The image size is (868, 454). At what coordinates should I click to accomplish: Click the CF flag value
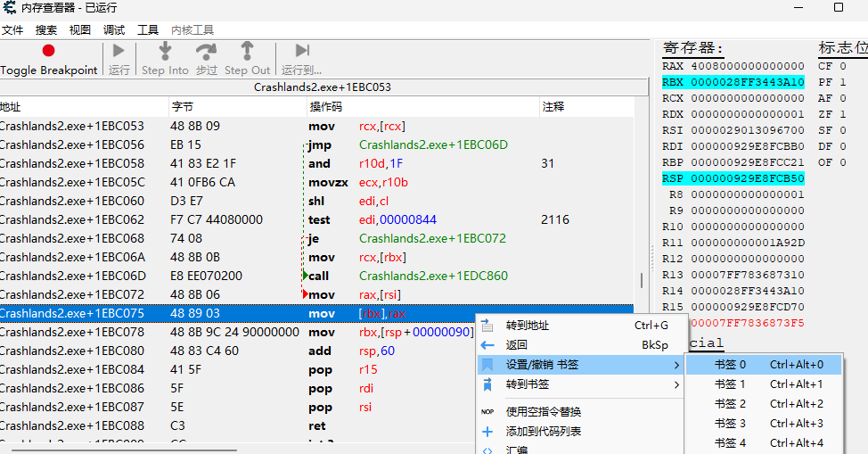[842, 66]
